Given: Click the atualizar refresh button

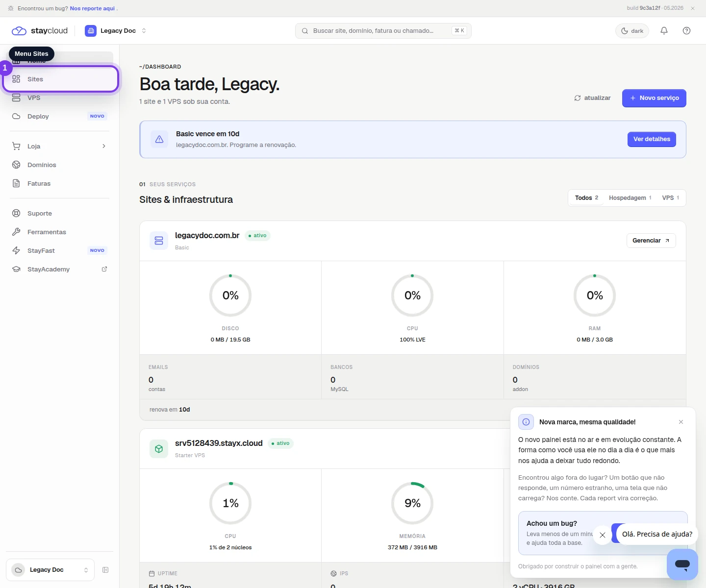Looking at the screenshot, I should coord(593,98).
